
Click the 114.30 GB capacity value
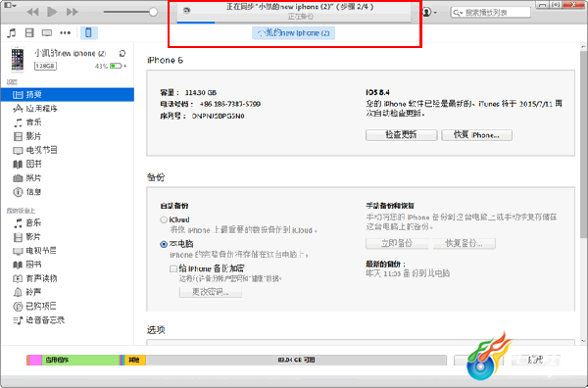click(x=201, y=93)
